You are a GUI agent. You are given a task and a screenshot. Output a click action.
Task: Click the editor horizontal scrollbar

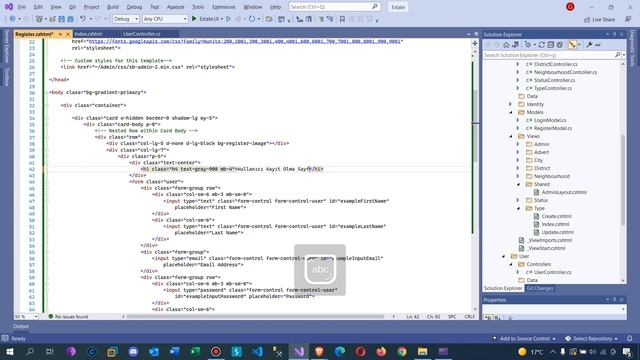point(256,317)
